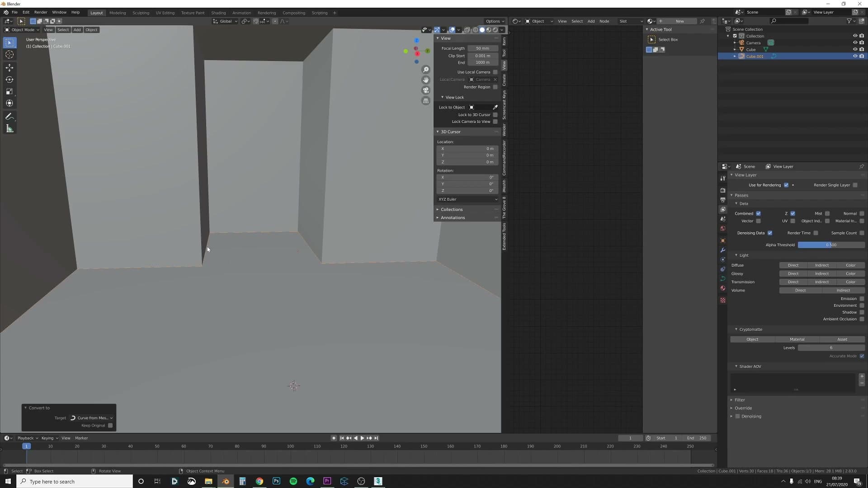Open the Window menu

[x=59, y=13]
